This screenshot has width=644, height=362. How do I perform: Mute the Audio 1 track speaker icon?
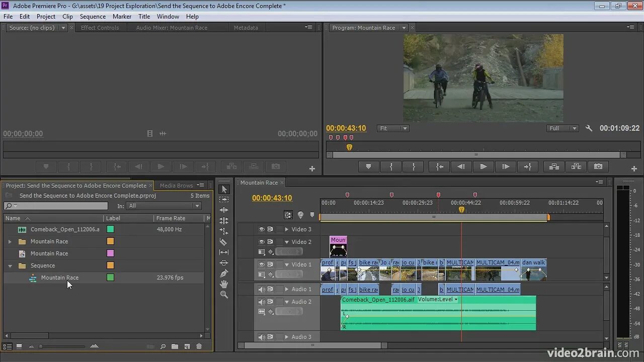pyautogui.click(x=262, y=289)
